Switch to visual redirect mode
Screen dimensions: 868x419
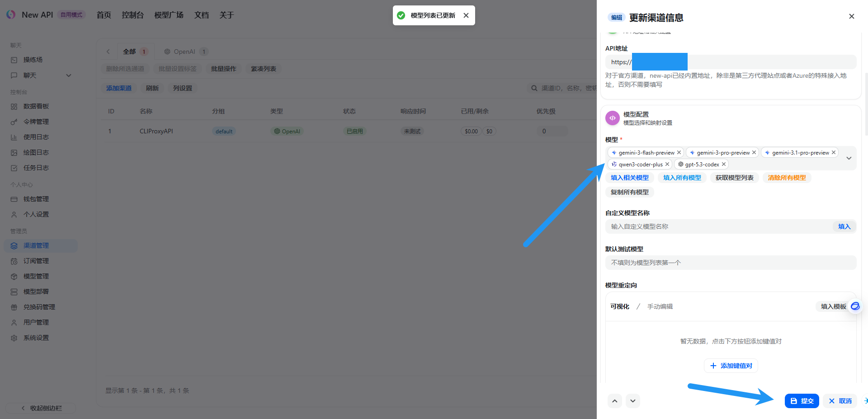pos(619,306)
